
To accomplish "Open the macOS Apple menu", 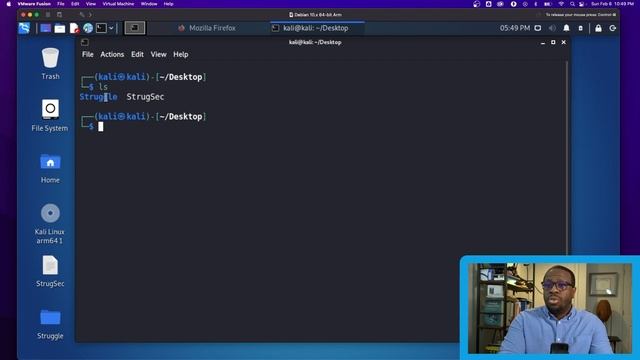I will pyautogui.click(x=9, y=4).
